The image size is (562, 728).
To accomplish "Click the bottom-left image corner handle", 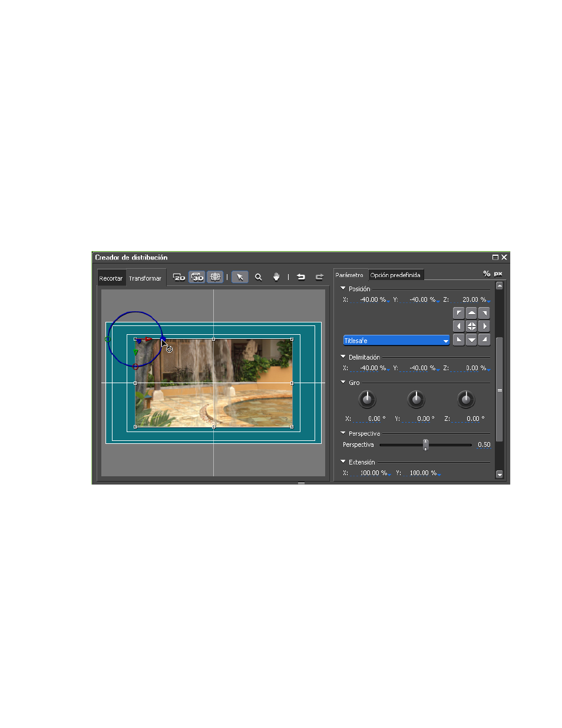I will tap(135, 426).
